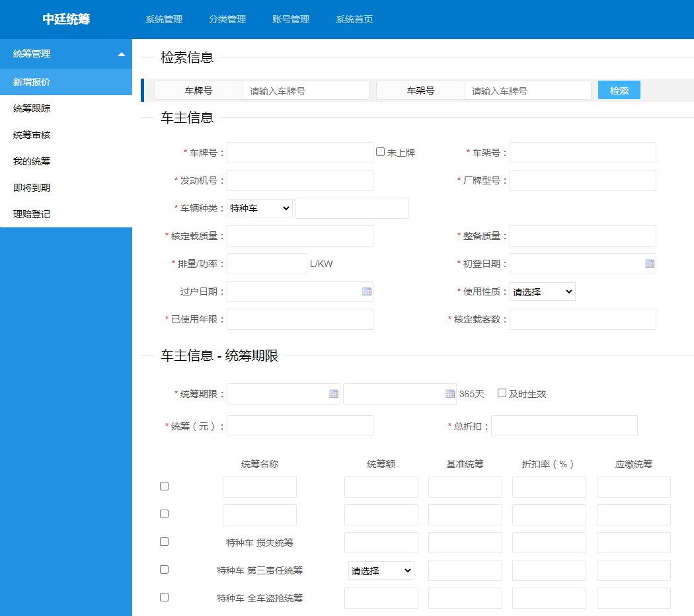Open 系统管理 in top navigation
The image size is (694, 616).
[164, 19]
